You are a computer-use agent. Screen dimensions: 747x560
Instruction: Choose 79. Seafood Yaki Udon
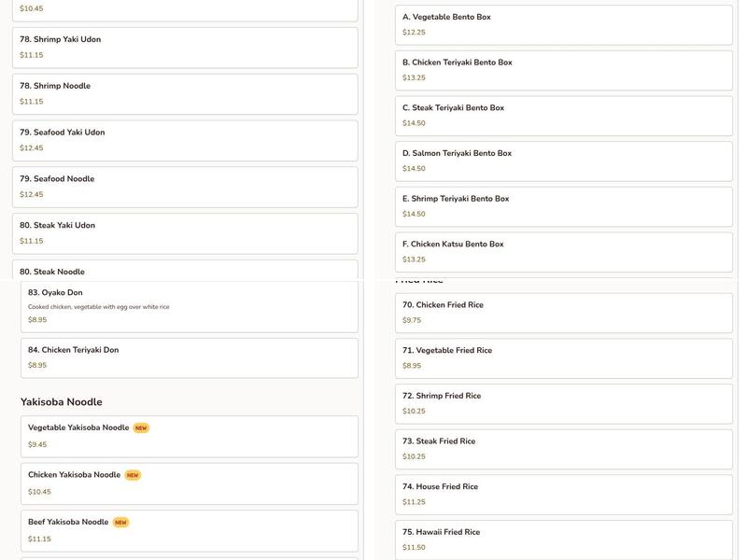[185, 140]
